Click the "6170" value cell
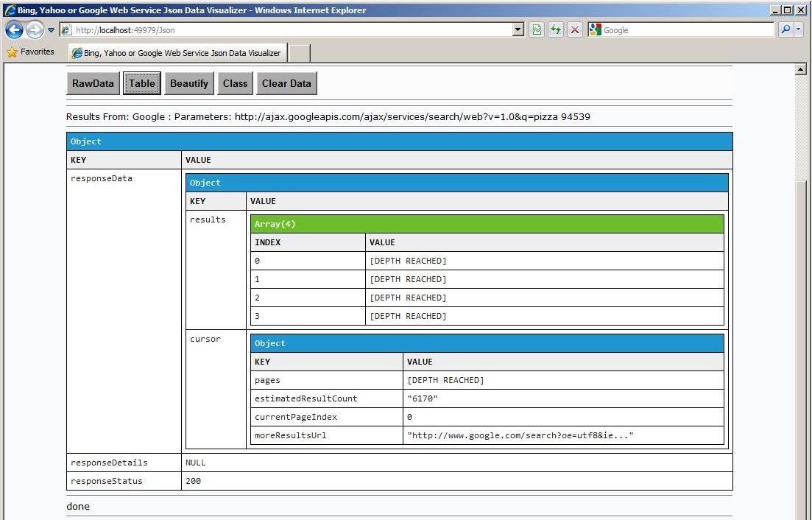This screenshot has width=812, height=520. (563, 398)
